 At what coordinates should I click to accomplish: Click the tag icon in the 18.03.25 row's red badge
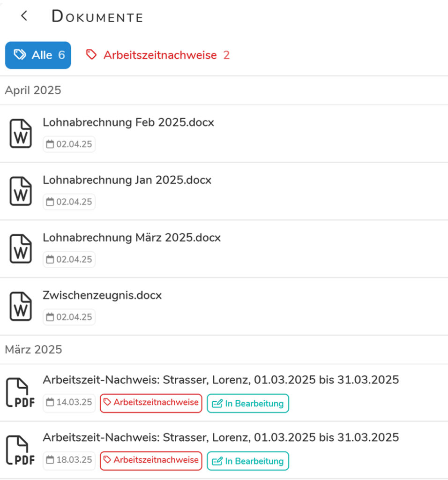coord(107,459)
